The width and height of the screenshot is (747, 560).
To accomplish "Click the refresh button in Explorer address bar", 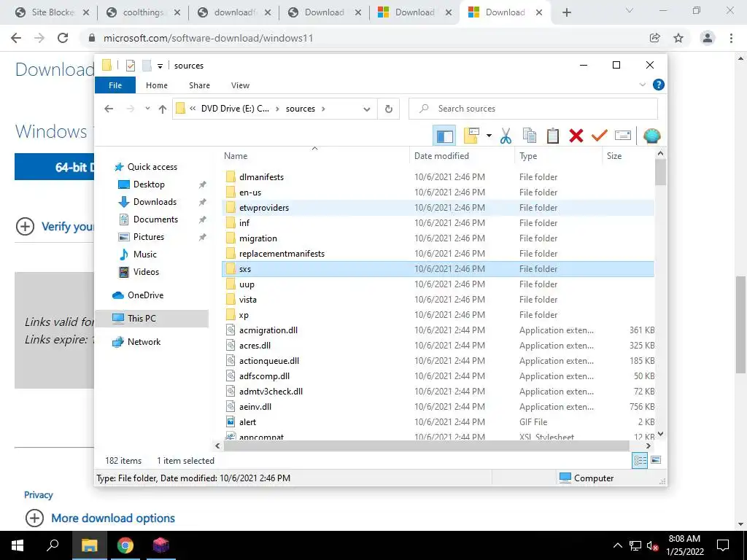I will tap(389, 109).
